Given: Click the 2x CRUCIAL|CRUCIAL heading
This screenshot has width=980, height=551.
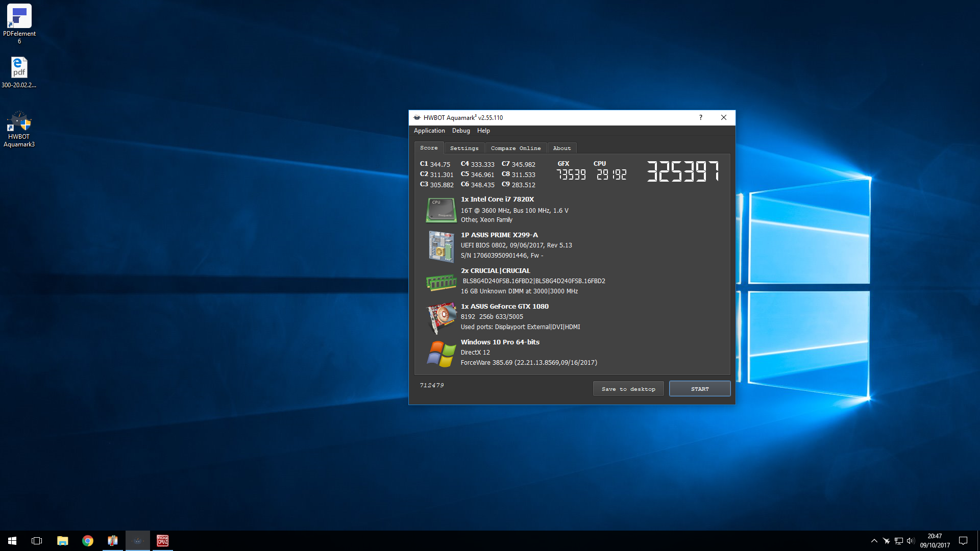Looking at the screenshot, I should click(x=495, y=271).
